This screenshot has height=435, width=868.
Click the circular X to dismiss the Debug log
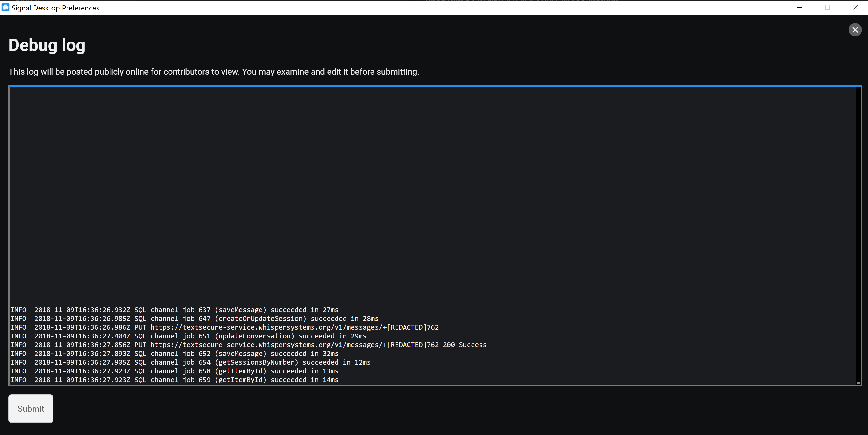tap(855, 30)
